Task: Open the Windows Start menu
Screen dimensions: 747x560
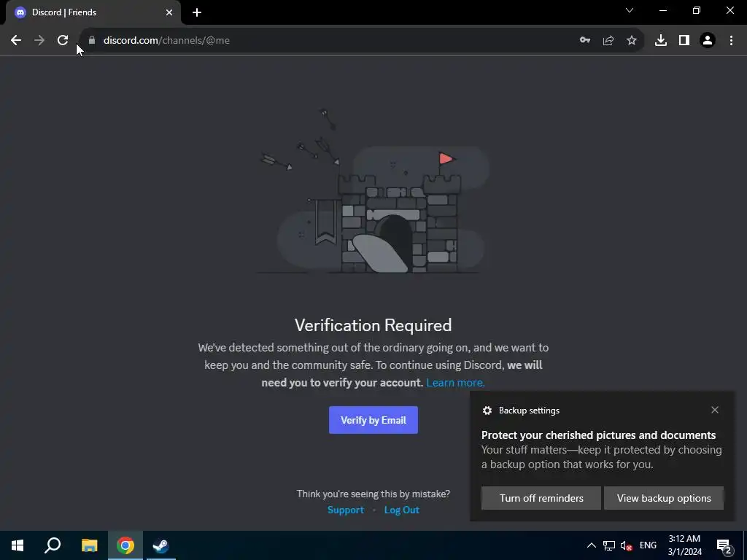Action: (18, 545)
